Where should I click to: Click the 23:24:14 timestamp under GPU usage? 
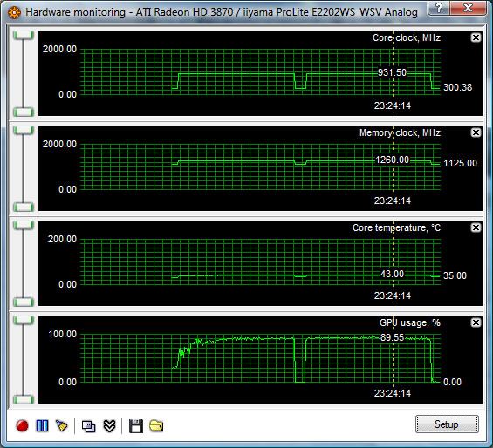393,393
